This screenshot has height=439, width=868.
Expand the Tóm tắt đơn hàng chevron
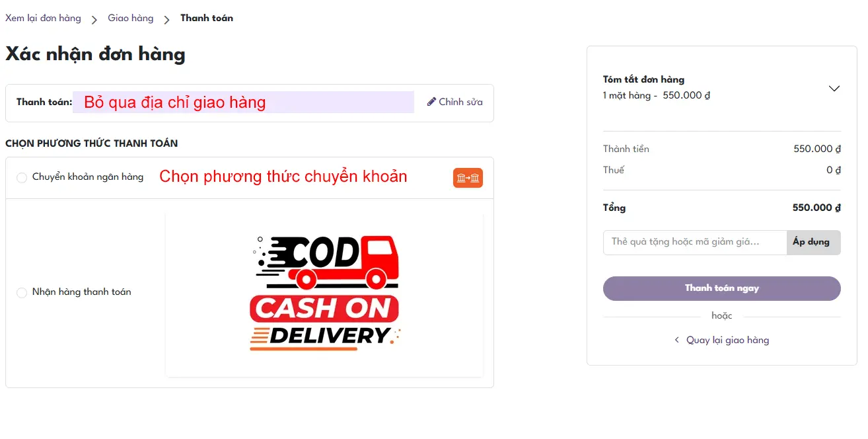[834, 88]
